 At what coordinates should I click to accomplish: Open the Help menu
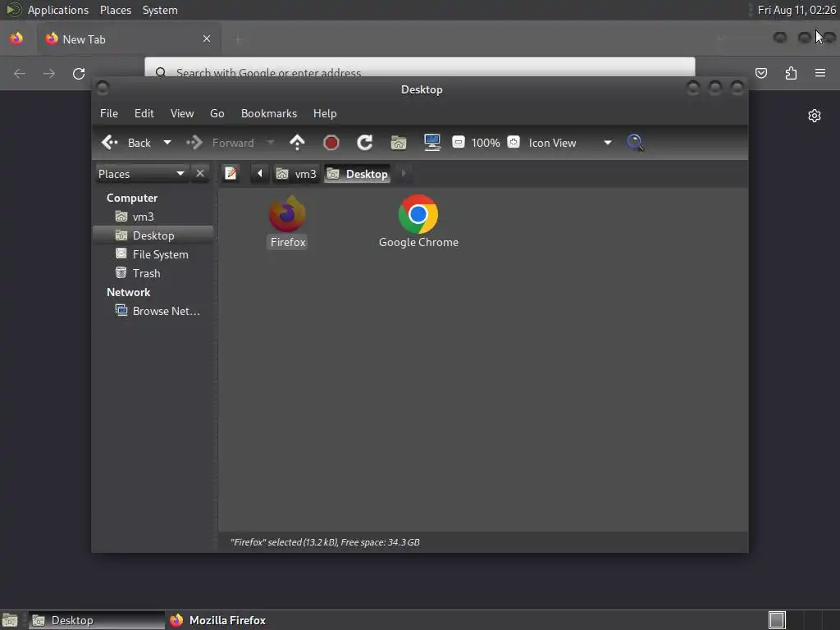pos(325,113)
